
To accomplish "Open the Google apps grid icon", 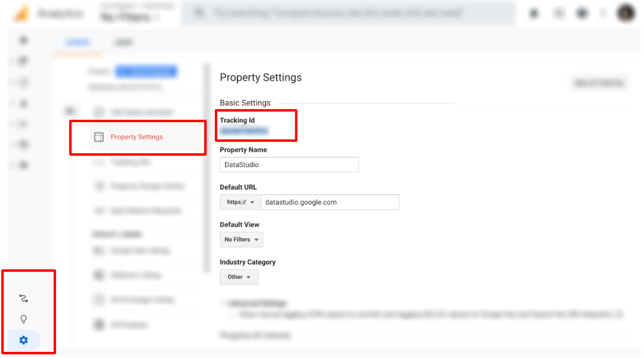I will click(558, 13).
